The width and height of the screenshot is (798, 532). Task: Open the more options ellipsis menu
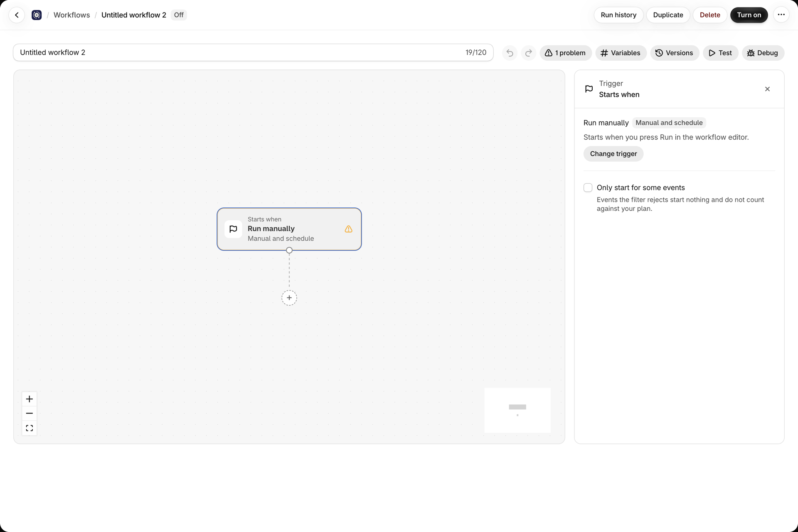click(x=781, y=15)
